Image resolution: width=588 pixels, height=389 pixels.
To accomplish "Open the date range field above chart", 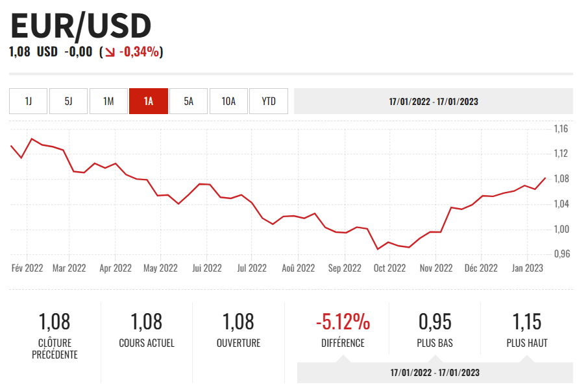I will [434, 101].
